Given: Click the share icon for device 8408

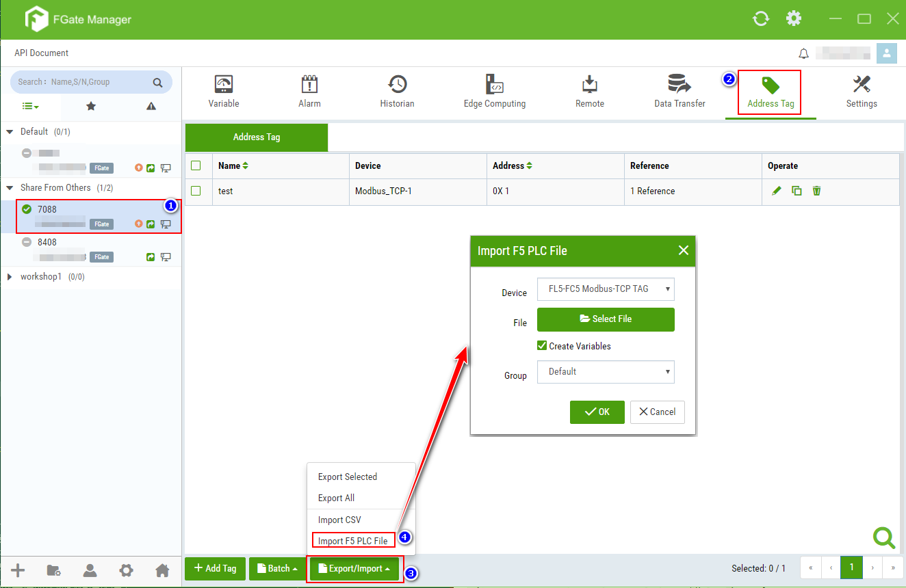Looking at the screenshot, I should point(151,257).
